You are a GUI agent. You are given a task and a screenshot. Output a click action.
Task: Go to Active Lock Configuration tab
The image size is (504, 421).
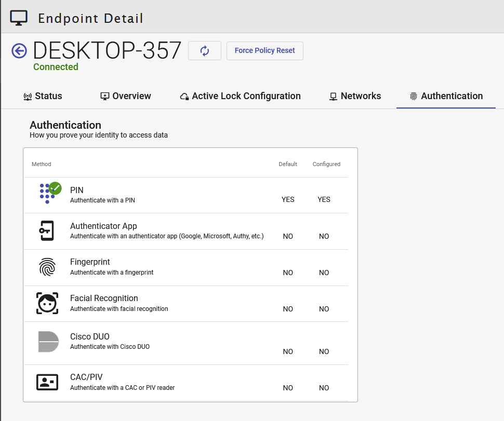point(240,96)
